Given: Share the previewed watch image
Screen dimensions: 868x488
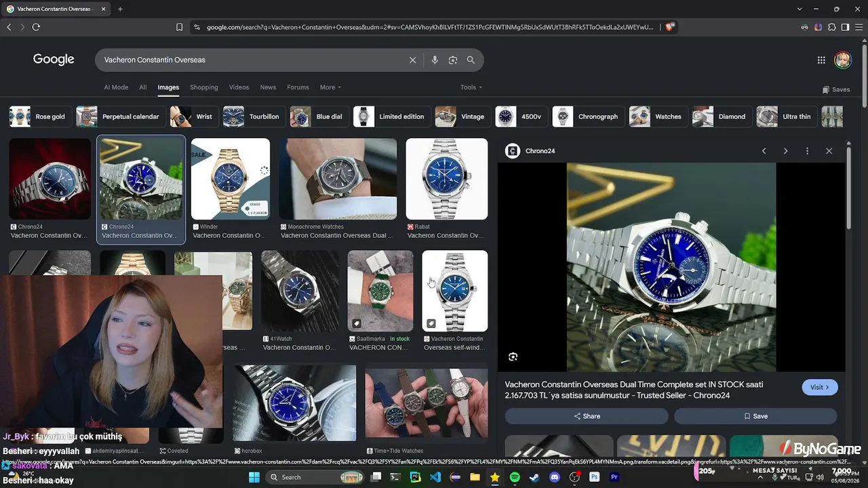Looking at the screenshot, I should [x=587, y=416].
